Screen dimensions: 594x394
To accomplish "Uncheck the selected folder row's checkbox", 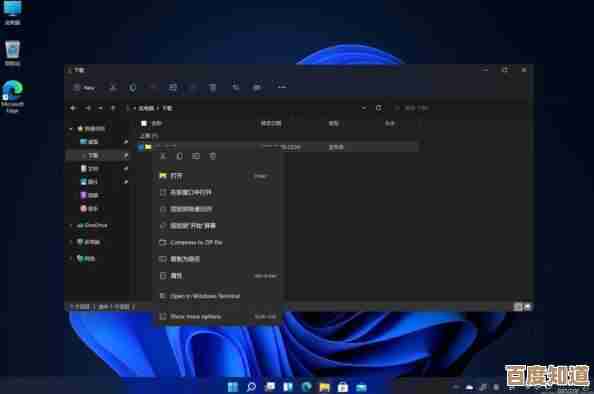I will coord(141,147).
